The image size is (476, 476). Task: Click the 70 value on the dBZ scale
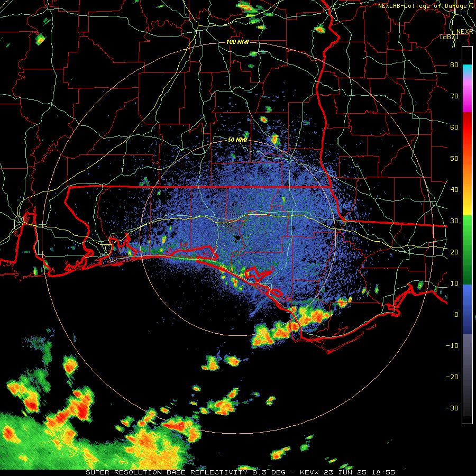[x=454, y=96]
